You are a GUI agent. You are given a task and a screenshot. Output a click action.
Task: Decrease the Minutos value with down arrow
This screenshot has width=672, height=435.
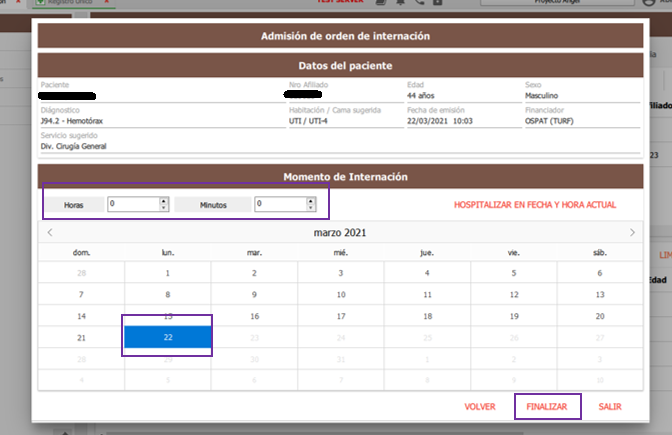point(311,208)
